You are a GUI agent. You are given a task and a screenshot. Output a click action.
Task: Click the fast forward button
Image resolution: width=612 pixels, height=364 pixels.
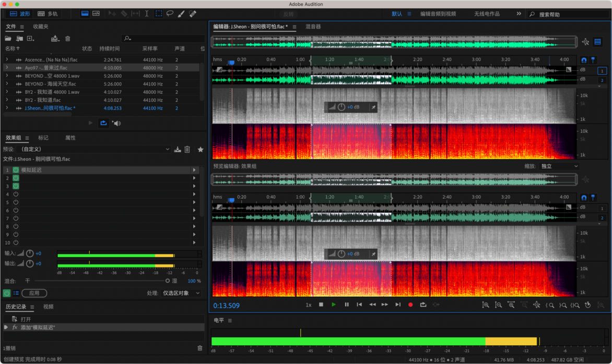[x=385, y=305]
